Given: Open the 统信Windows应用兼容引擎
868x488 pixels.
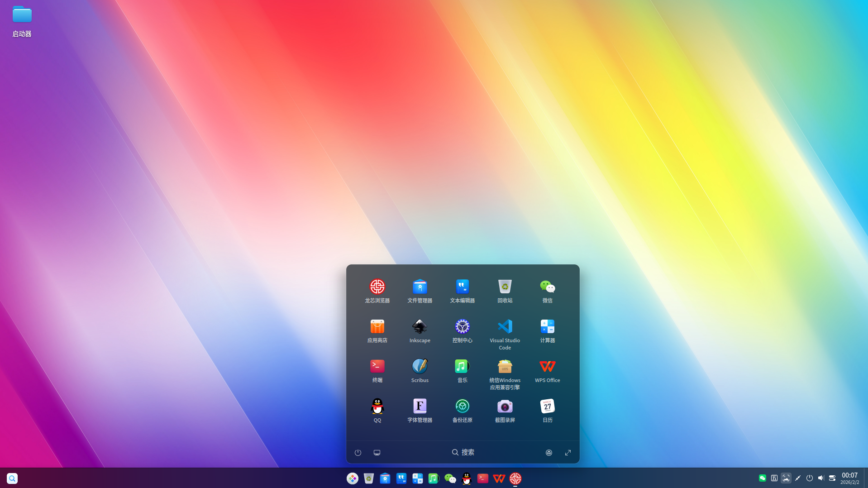Looking at the screenshot, I should click(x=505, y=365).
